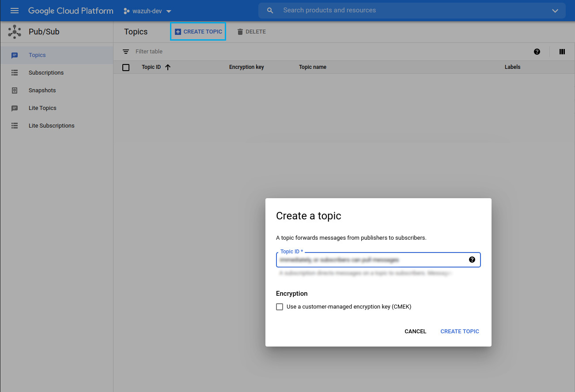This screenshot has height=392, width=575.
Task: Open the hamburger navigation menu
Action: (x=15, y=11)
